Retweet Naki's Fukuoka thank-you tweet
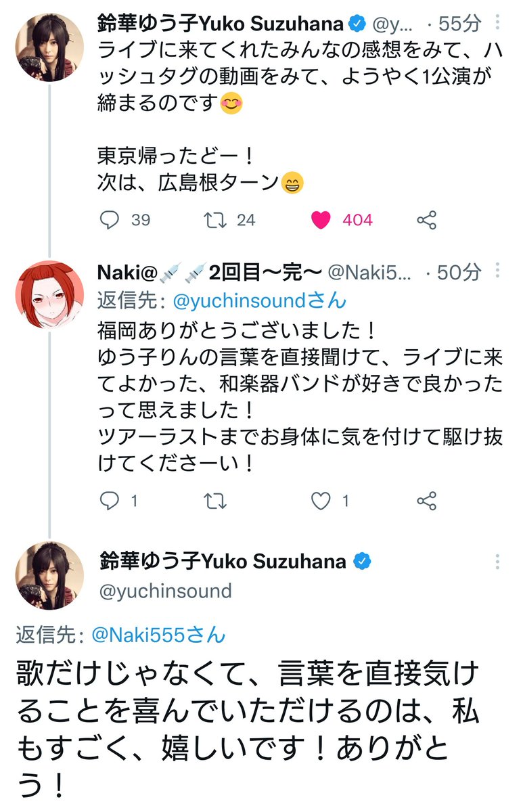The height and width of the screenshot is (812, 523). [217, 501]
